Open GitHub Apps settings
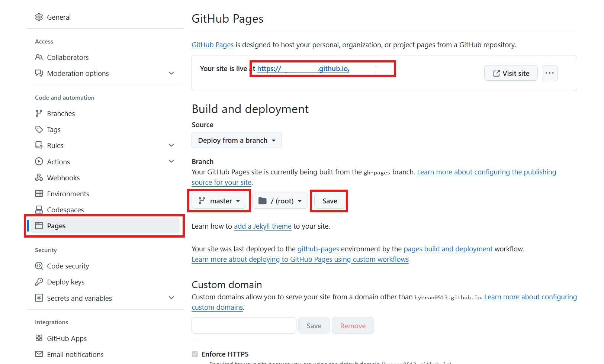604x364 pixels. tap(105, 338)
